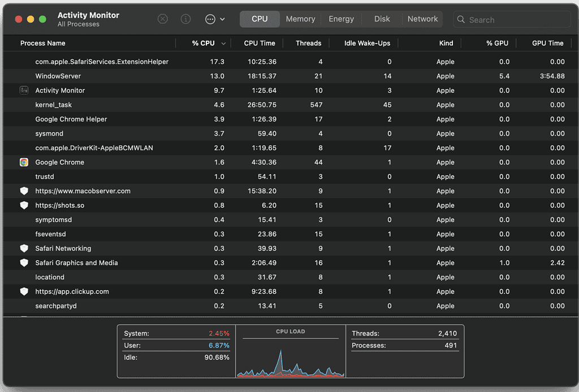Switch to the Memory tab
The width and height of the screenshot is (579, 392).
tap(300, 19)
